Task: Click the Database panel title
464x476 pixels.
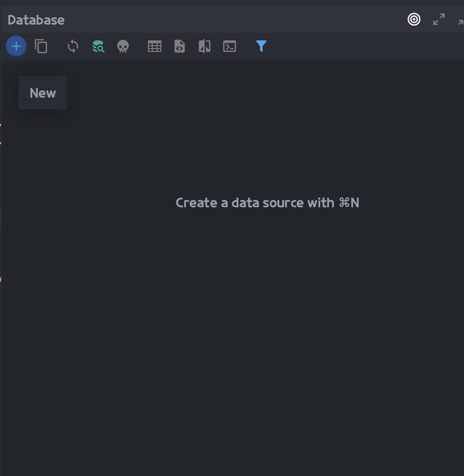Action: point(36,20)
